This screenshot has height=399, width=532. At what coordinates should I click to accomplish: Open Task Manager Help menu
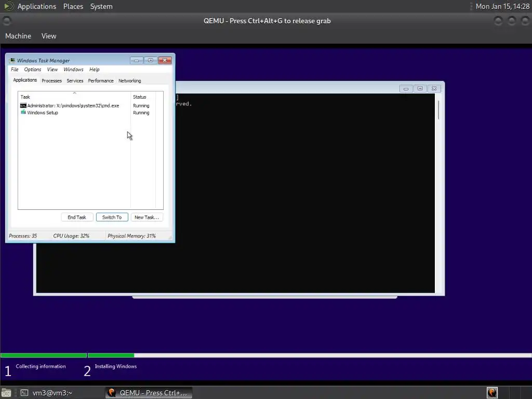(95, 70)
